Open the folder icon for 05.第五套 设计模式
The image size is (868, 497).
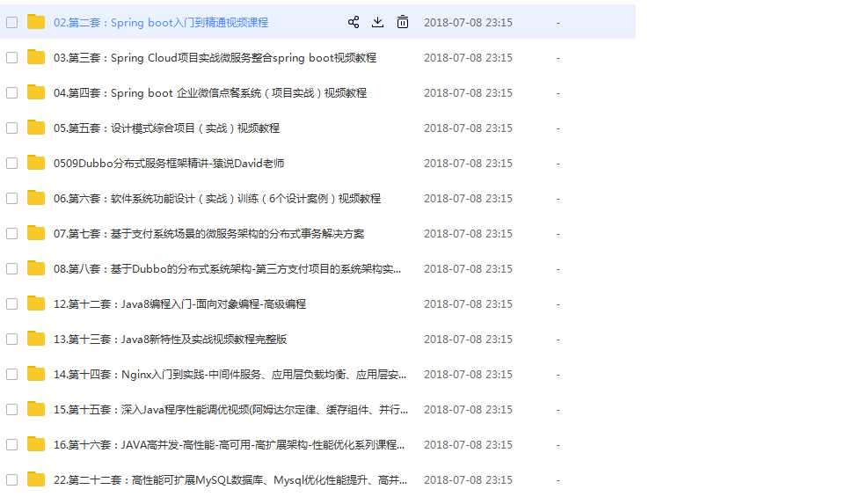36,128
